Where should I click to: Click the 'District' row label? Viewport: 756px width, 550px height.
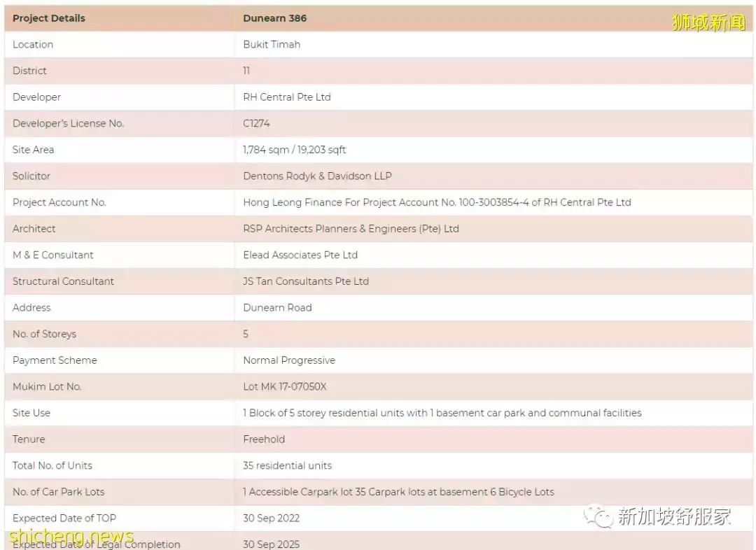pyautogui.click(x=29, y=71)
